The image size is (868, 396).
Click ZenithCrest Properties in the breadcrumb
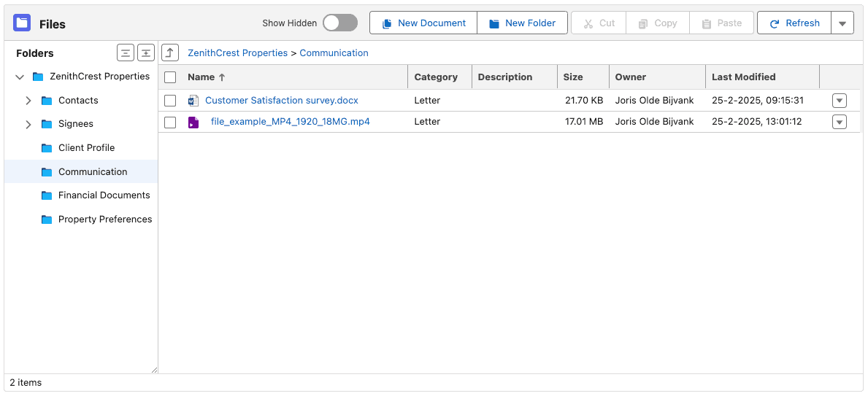click(x=237, y=53)
